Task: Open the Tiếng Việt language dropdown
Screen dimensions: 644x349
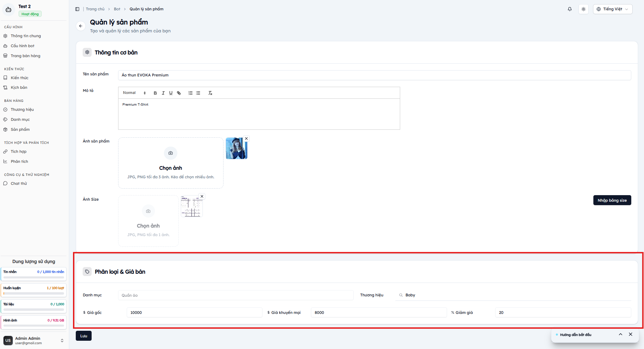Action: pos(613,9)
